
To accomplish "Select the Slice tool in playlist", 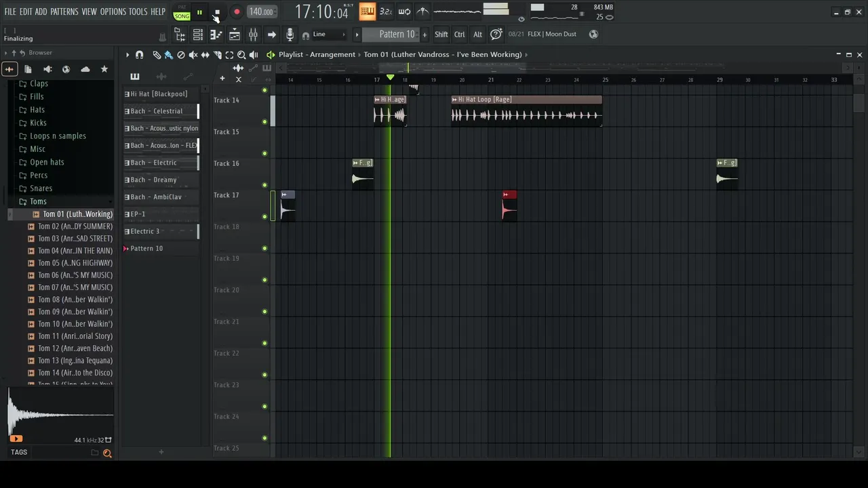I will pyautogui.click(x=218, y=55).
